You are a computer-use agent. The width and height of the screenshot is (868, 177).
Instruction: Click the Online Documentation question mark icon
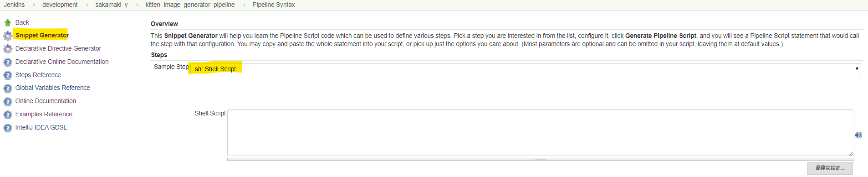[8, 102]
